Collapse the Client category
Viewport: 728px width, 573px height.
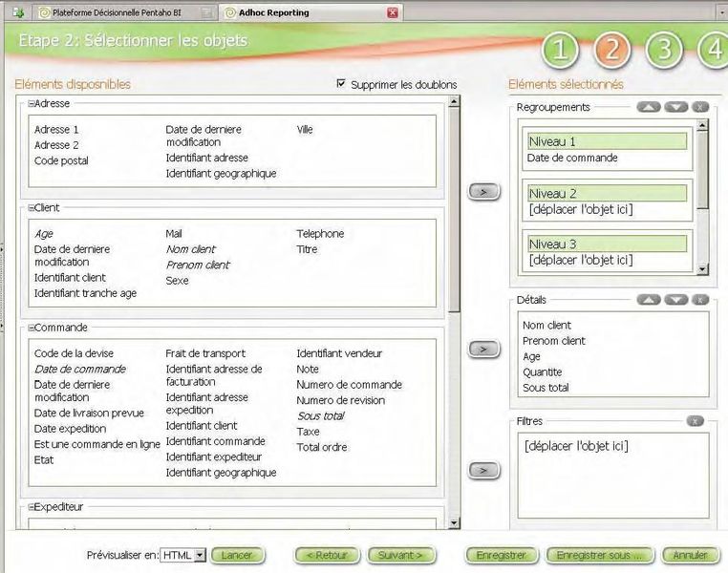point(31,207)
